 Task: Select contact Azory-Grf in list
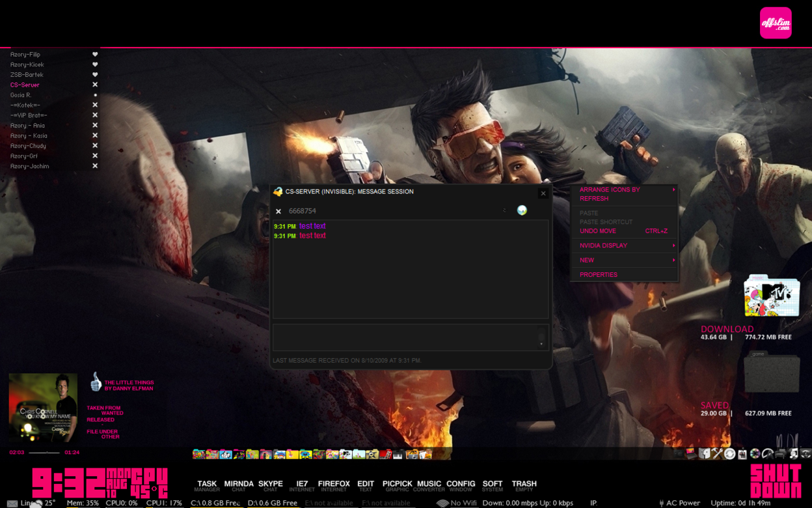pyautogui.click(x=24, y=156)
